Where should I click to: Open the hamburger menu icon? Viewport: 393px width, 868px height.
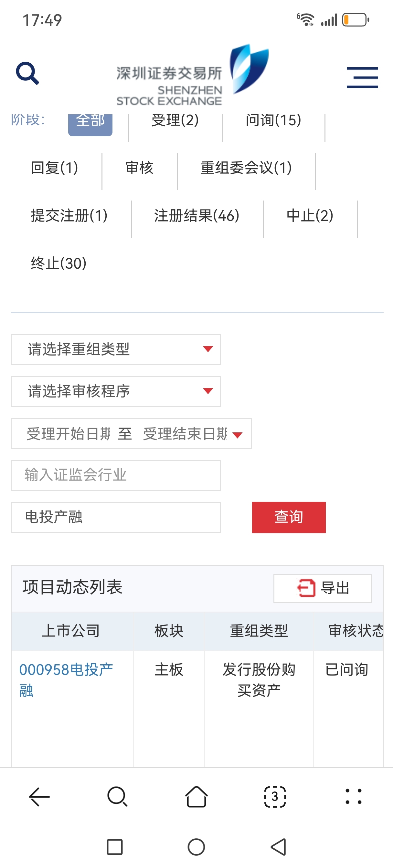(x=362, y=77)
